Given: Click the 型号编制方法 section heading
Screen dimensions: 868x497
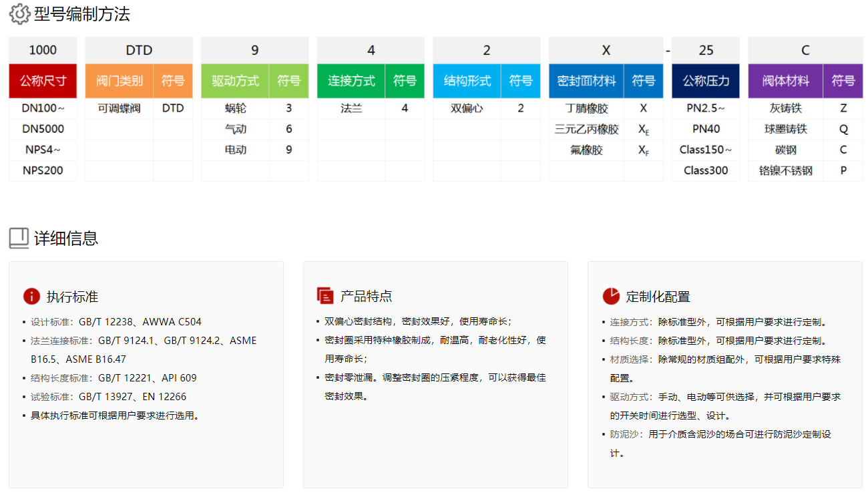Looking at the screenshot, I should pos(82,14).
